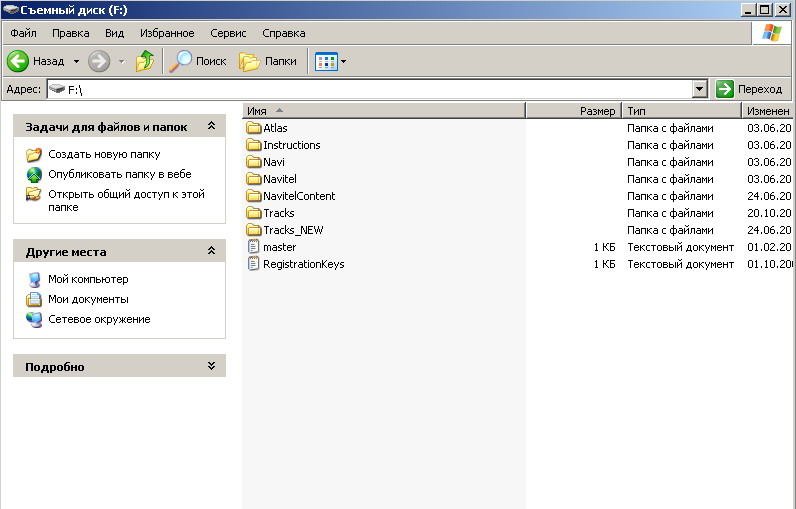This screenshot has width=796, height=509.
Task: Click the F:\ address input field
Action: click(378, 90)
